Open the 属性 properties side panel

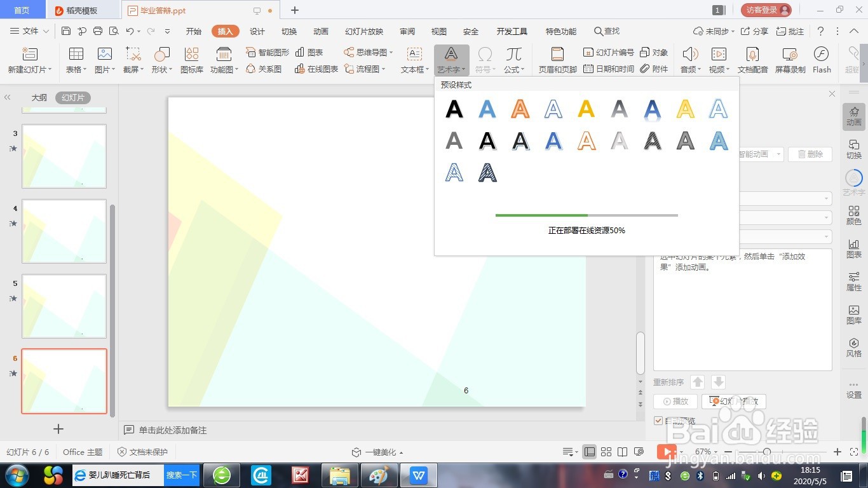[x=854, y=281]
